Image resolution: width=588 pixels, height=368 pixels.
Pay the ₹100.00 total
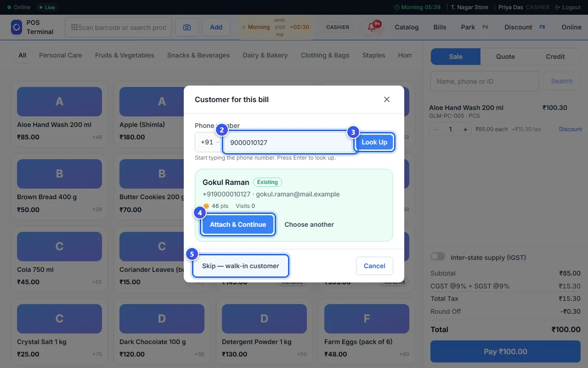505,351
